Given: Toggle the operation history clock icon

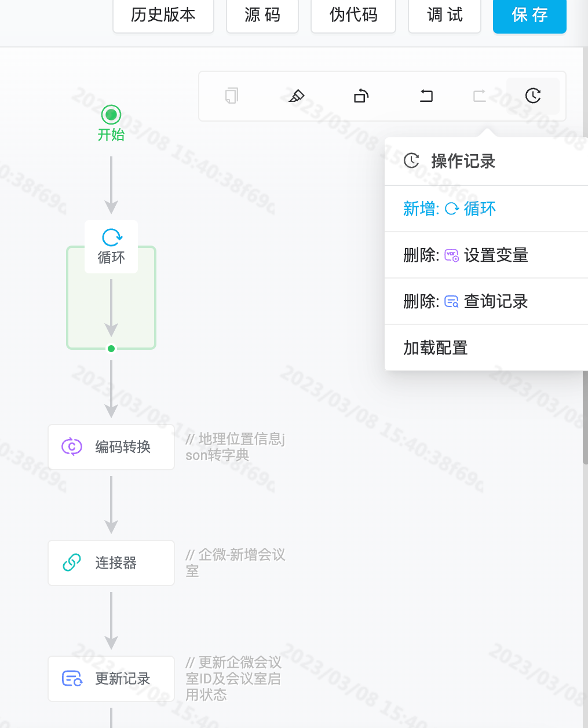Looking at the screenshot, I should tap(533, 96).
